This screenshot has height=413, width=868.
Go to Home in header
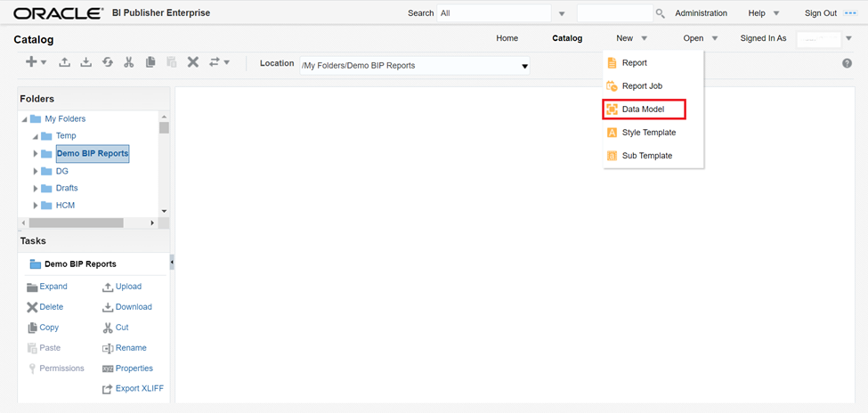[x=507, y=38]
